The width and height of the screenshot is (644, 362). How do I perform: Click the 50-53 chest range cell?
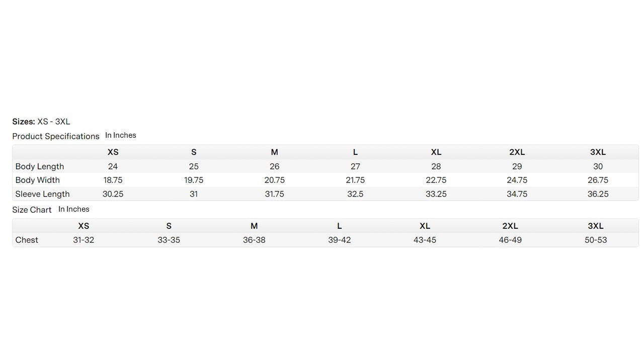click(596, 240)
